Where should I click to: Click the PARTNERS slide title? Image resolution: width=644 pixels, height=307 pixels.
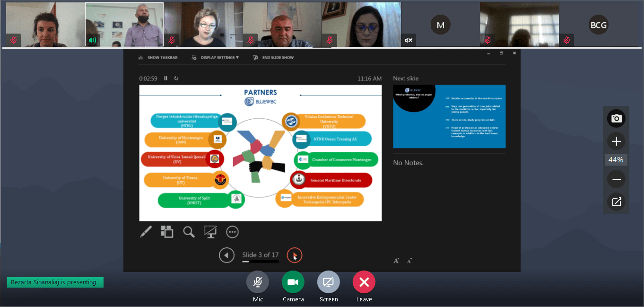point(261,92)
